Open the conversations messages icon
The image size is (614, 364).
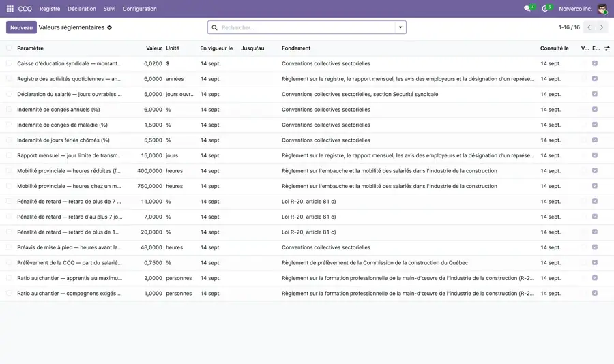point(527,9)
